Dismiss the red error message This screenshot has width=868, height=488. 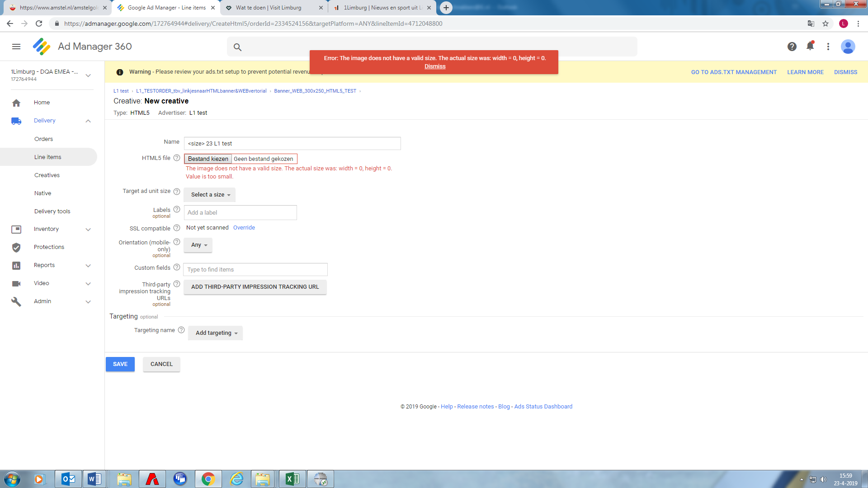point(435,66)
